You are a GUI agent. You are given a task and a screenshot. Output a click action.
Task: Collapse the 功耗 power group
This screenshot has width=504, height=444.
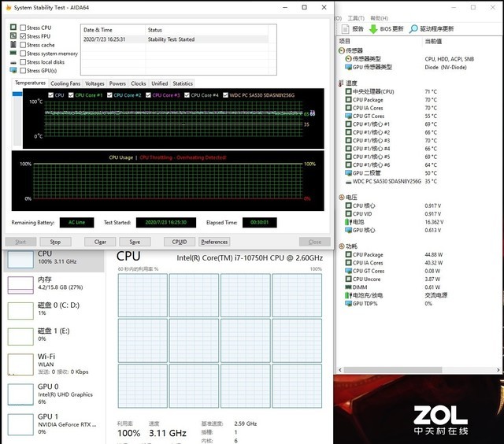point(341,246)
